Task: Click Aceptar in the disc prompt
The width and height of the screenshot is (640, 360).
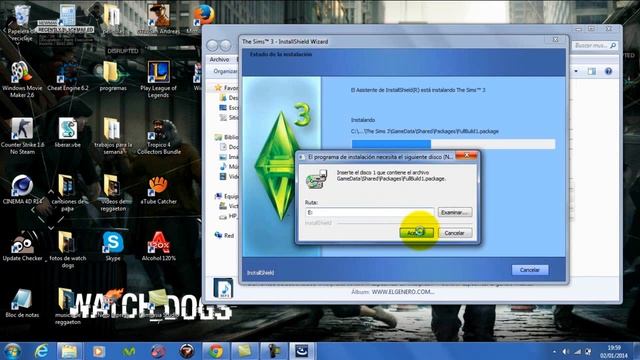Action: 416,233
